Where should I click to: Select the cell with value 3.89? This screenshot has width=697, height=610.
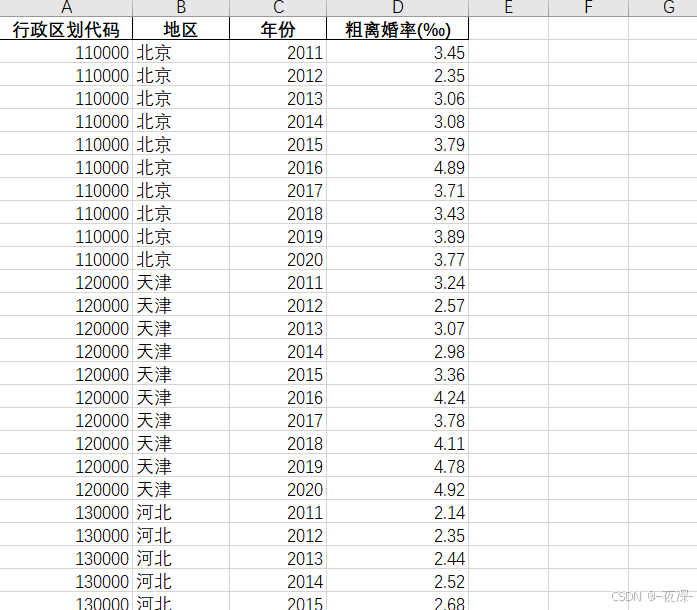point(398,237)
